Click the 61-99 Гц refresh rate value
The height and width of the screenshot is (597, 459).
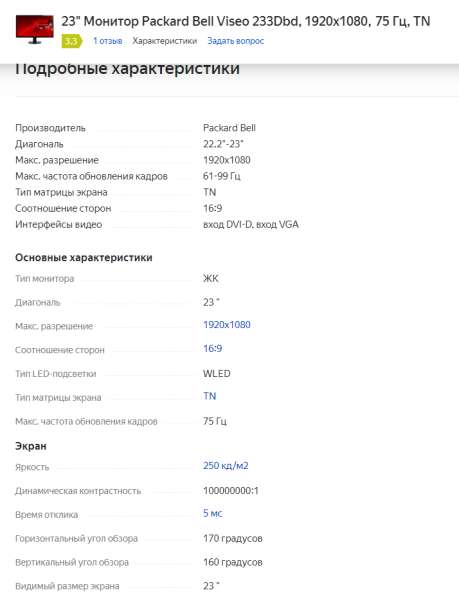point(222,176)
